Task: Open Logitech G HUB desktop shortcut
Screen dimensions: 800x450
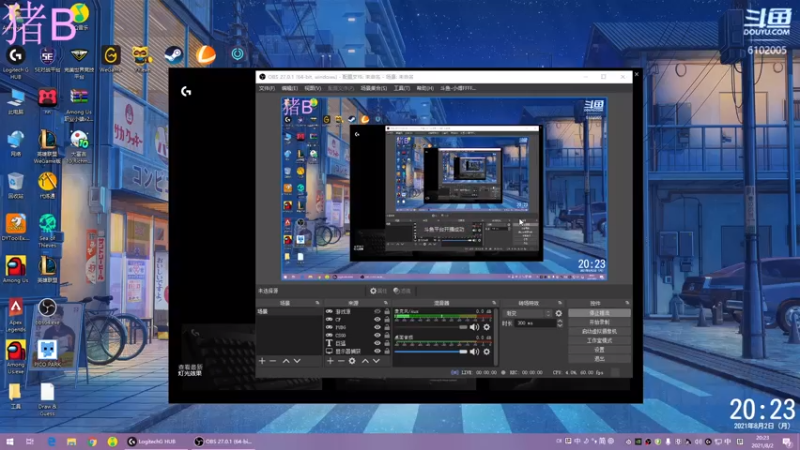Action: point(16,63)
